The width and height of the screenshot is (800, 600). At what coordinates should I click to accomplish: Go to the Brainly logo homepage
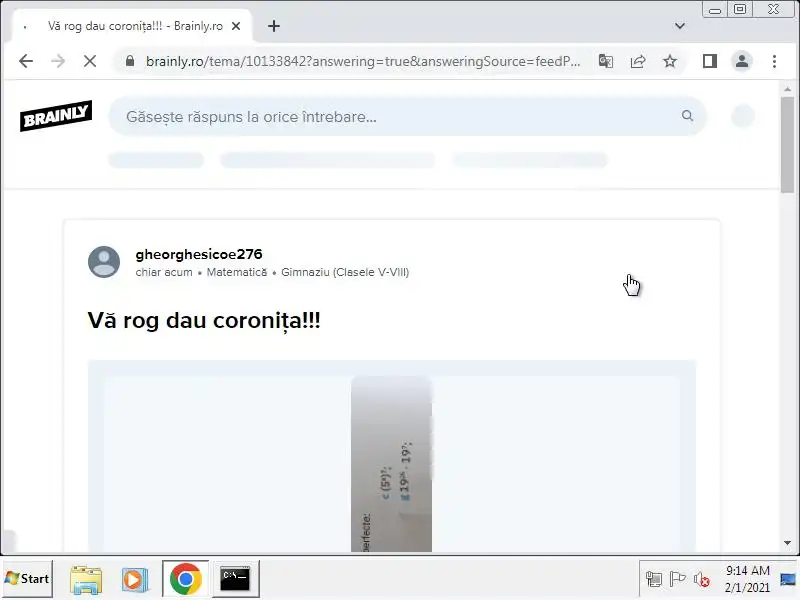point(56,116)
